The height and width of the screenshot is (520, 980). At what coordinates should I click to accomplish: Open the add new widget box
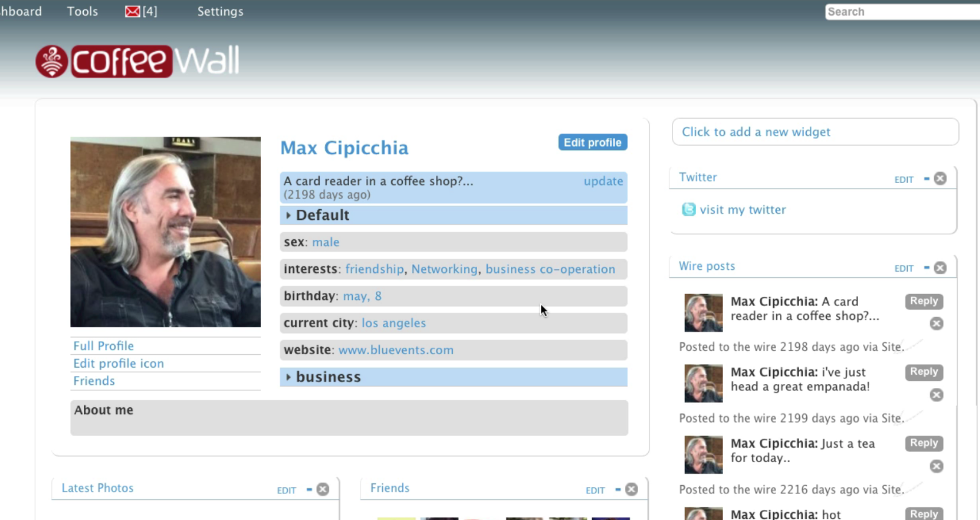pyautogui.click(x=815, y=132)
